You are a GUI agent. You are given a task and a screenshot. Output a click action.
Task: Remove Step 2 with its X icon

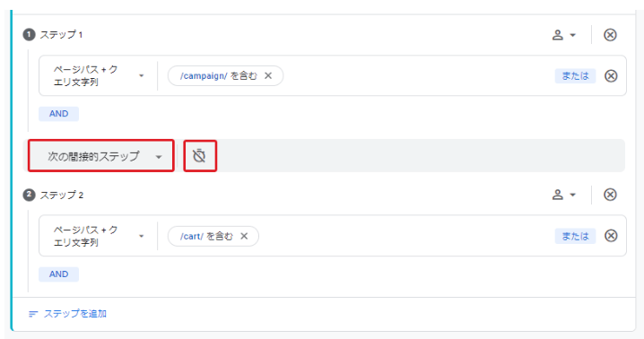[610, 195]
